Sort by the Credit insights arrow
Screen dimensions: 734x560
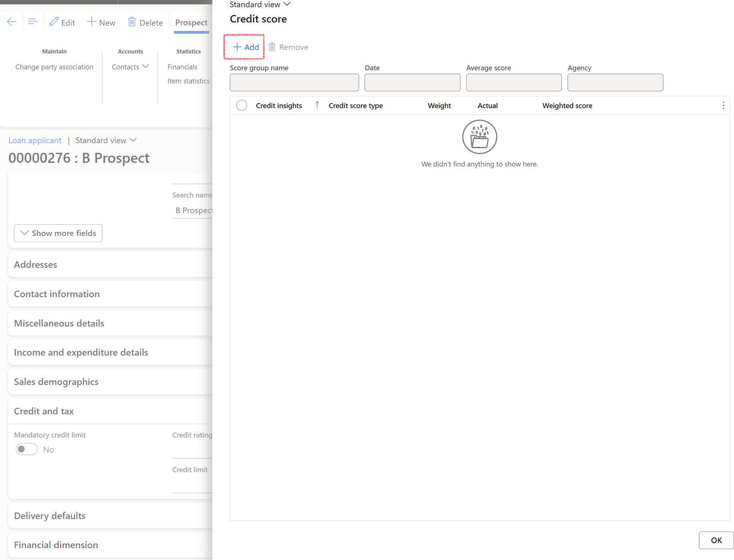tap(317, 105)
